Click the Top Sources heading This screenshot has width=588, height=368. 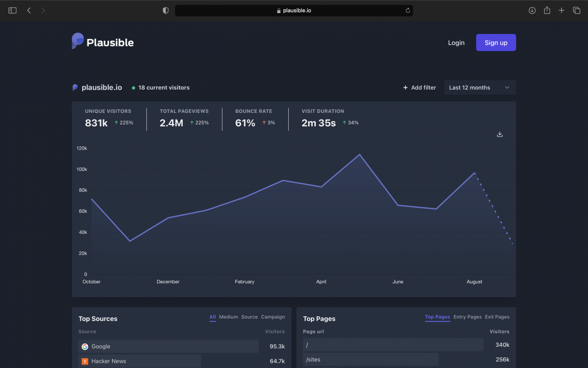pos(98,319)
